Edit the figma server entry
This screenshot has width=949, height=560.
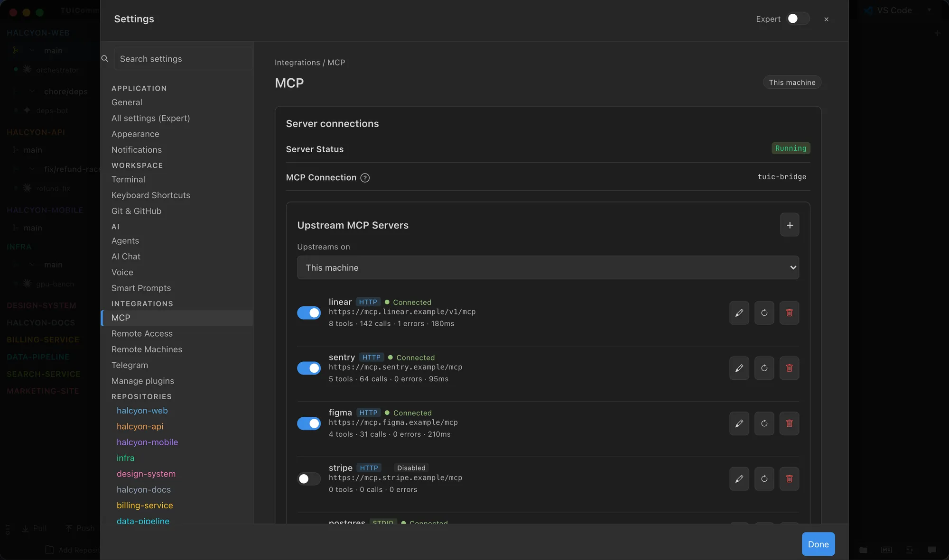click(x=739, y=423)
